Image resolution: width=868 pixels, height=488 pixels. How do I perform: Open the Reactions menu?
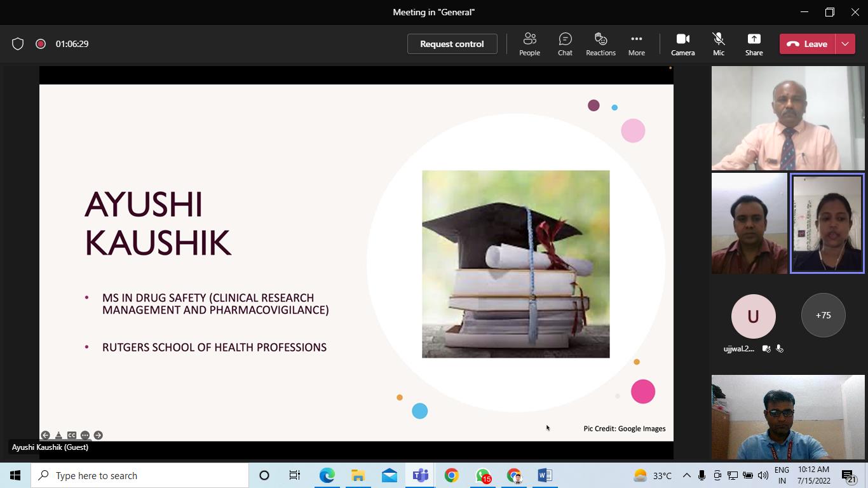[600, 44]
